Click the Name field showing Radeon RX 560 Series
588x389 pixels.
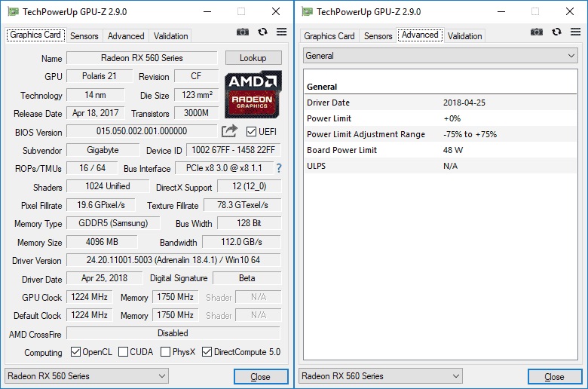click(142, 58)
